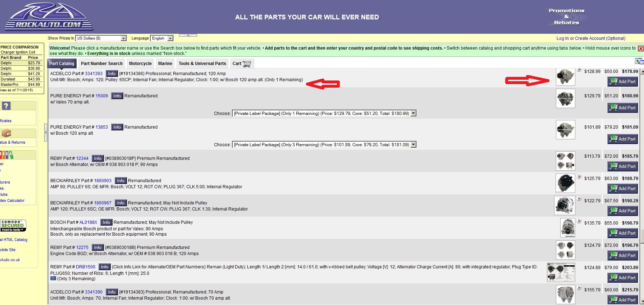Open the Show Prices In currency dropdown

101,38
